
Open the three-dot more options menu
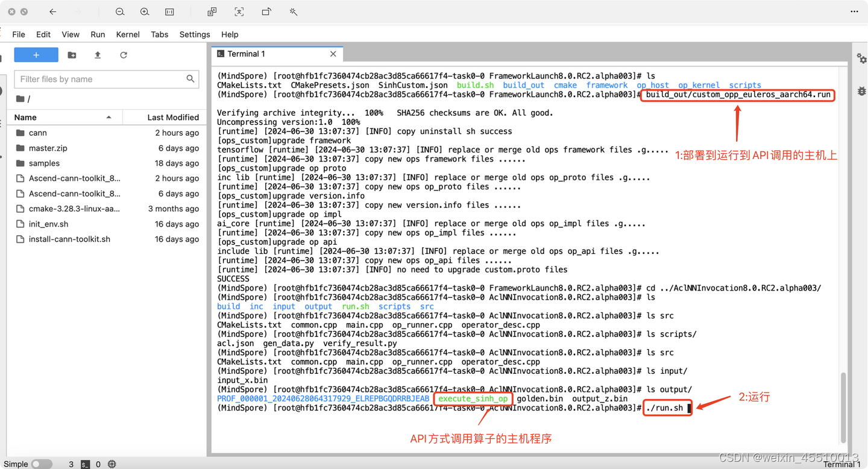pos(854,11)
